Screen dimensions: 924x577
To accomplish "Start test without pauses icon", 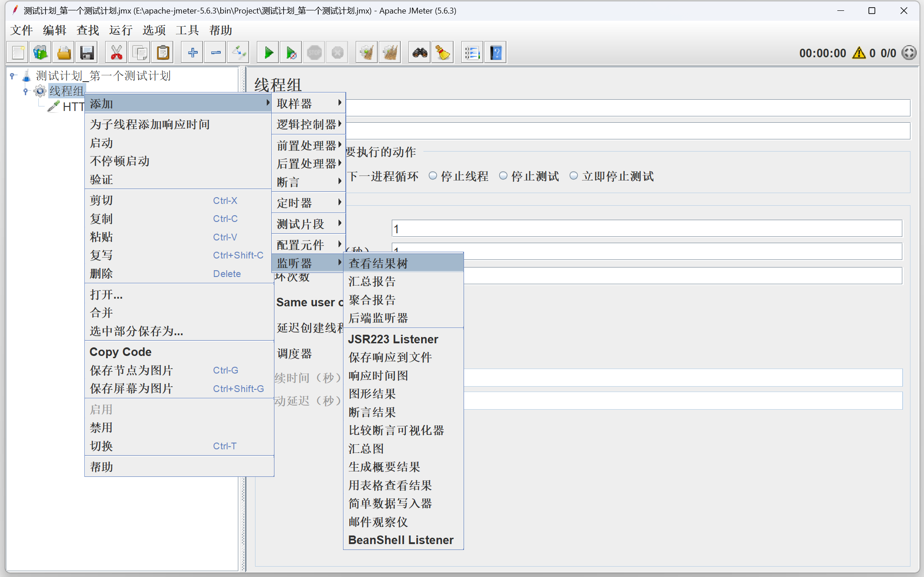I will point(292,53).
